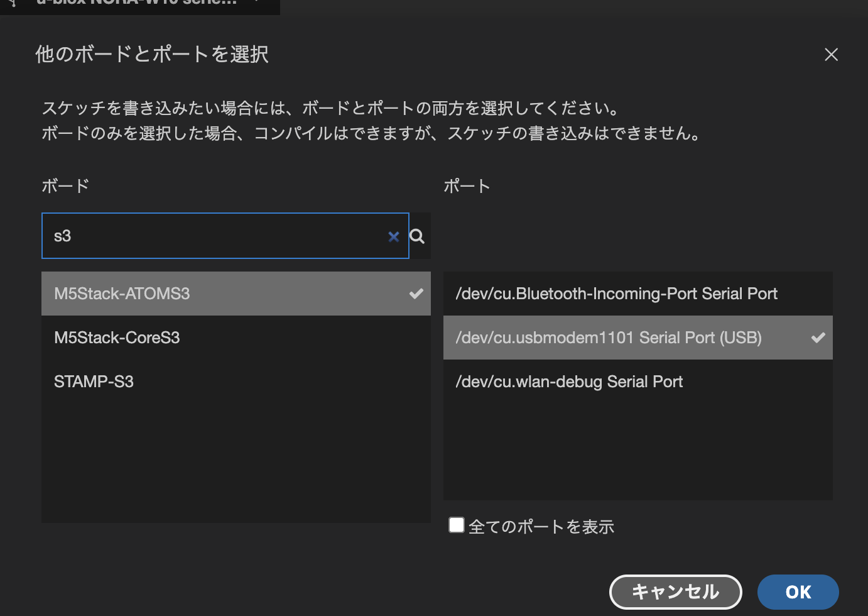Click the USB icon in the top-left board selector

tap(13, 3)
